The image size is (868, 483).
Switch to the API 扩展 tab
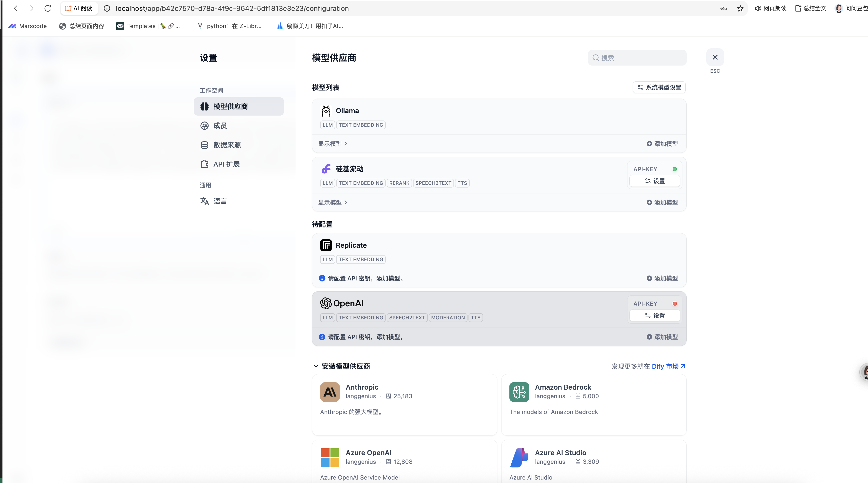tap(226, 164)
